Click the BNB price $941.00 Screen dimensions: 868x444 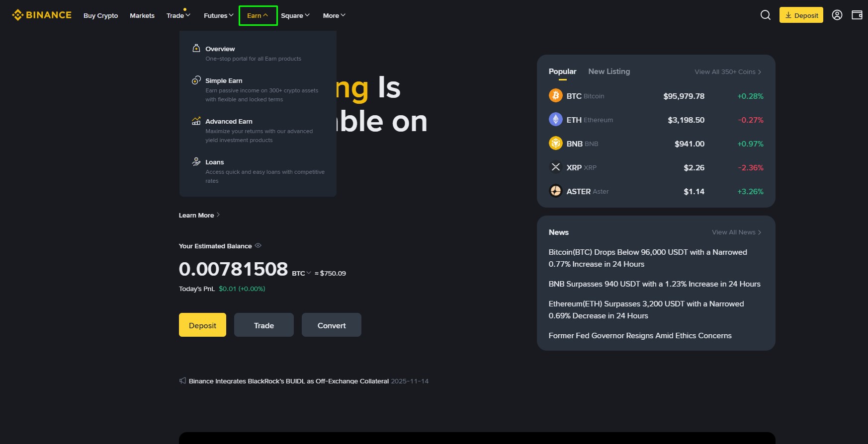tap(690, 144)
